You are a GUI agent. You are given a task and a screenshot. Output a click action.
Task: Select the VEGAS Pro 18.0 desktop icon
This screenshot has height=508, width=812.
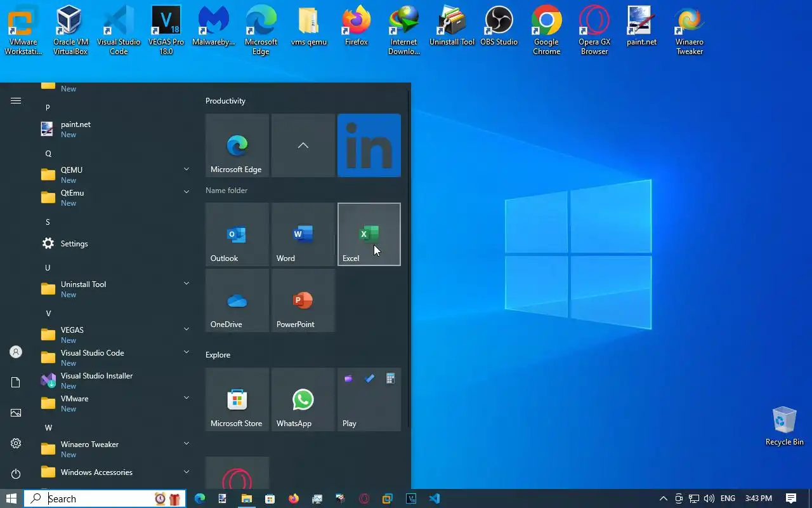pos(166,30)
